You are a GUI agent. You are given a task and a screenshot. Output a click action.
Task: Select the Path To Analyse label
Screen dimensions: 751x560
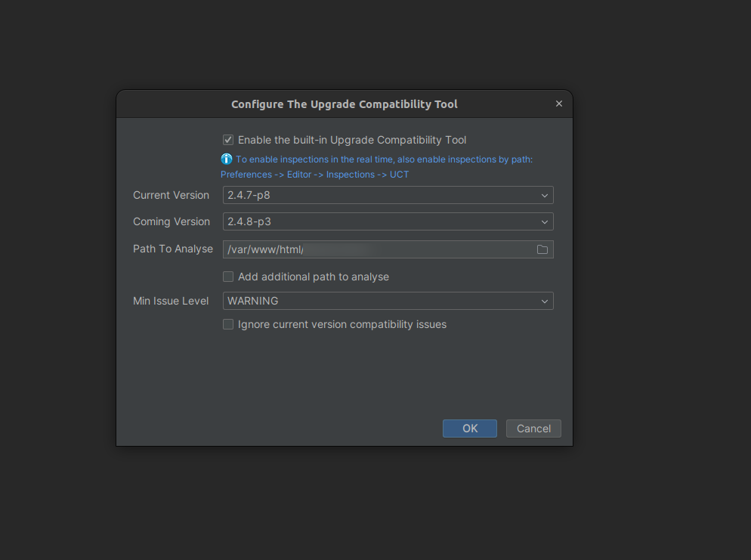173,249
